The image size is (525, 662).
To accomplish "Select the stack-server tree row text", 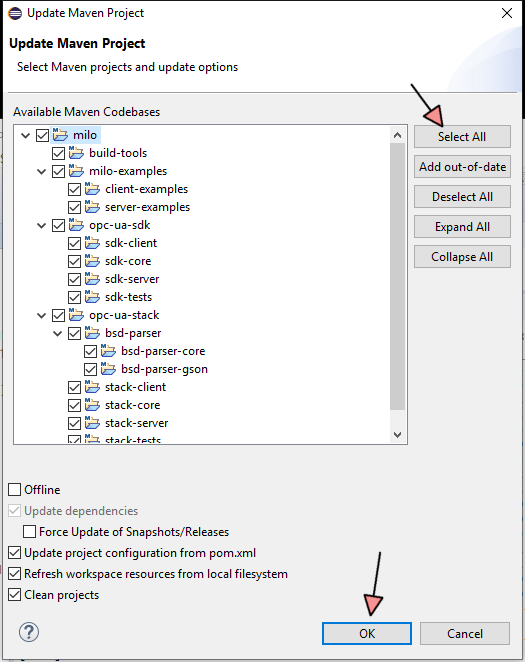I will pyautogui.click(x=136, y=423).
